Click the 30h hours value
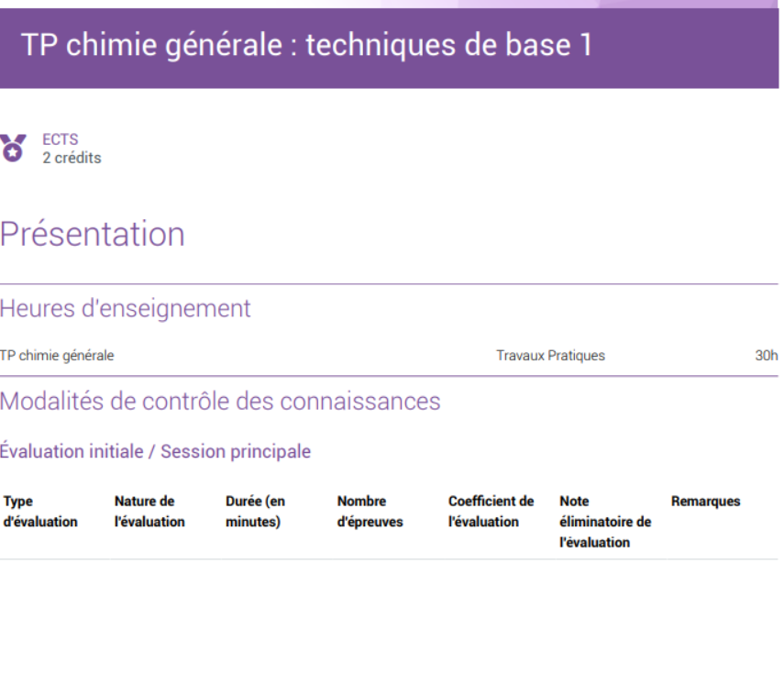This screenshot has height=685, width=784. pyautogui.click(x=766, y=356)
